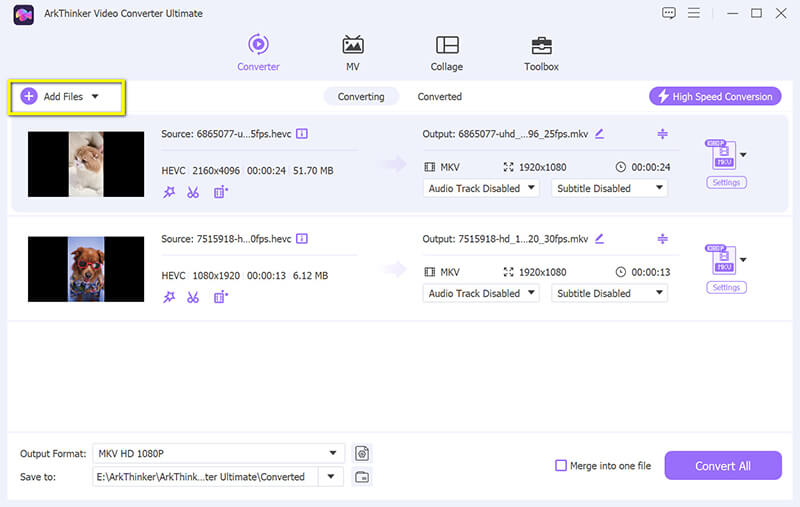Click the 51.70 MB file size
Image resolution: width=800 pixels, height=507 pixels.
pyautogui.click(x=313, y=170)
